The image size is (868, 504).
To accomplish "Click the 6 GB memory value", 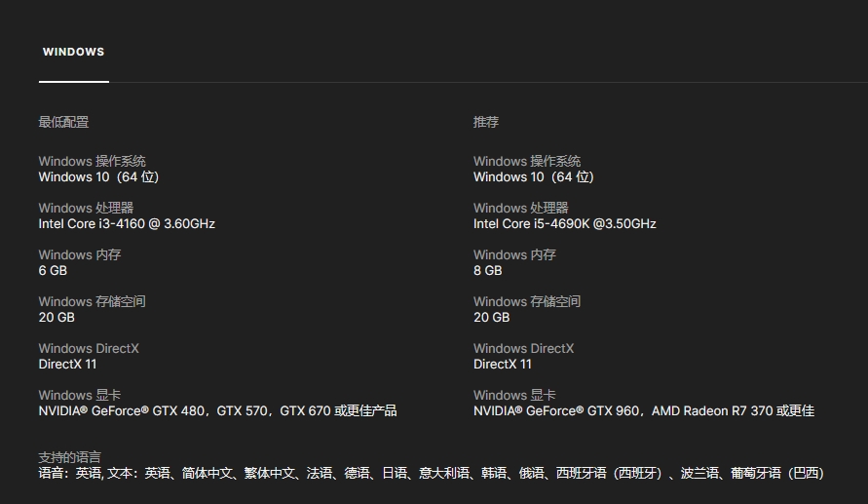I will (x=53, y=270).
